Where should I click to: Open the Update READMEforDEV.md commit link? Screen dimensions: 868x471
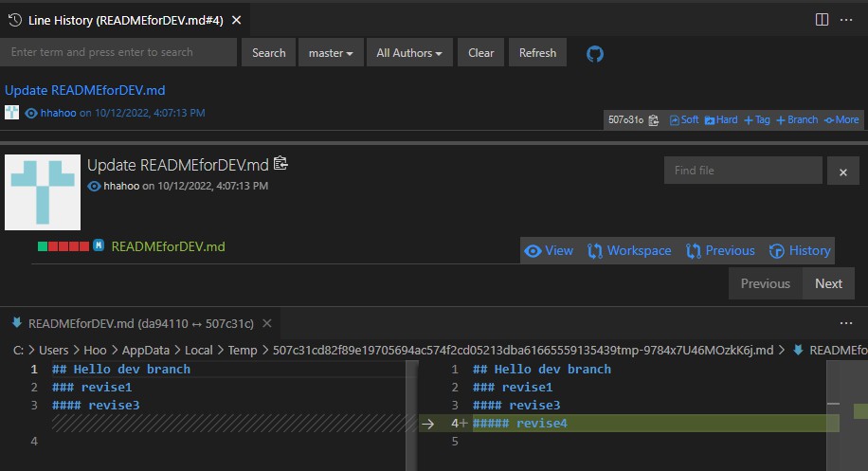pyautogui.click(x=84, y=90)
